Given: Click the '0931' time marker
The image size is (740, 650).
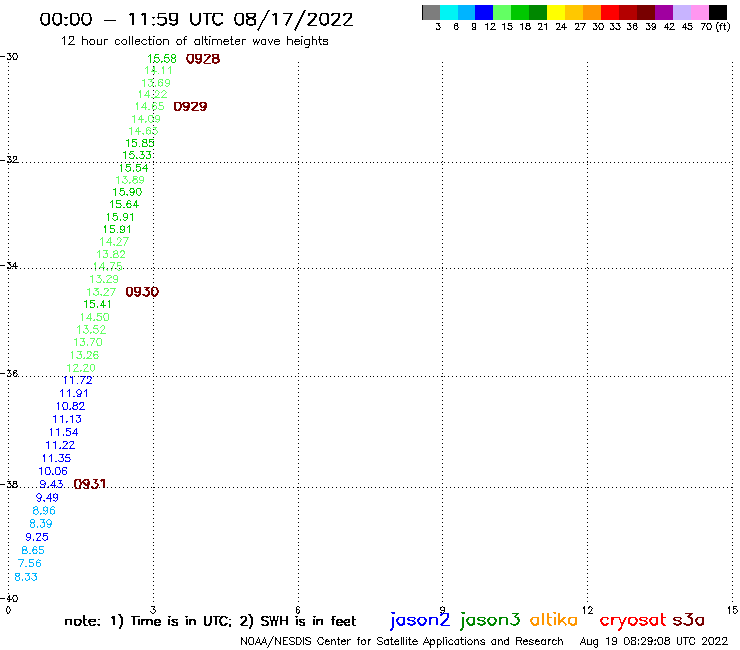Looking at the screenshot, I should [x=90, y=484].
